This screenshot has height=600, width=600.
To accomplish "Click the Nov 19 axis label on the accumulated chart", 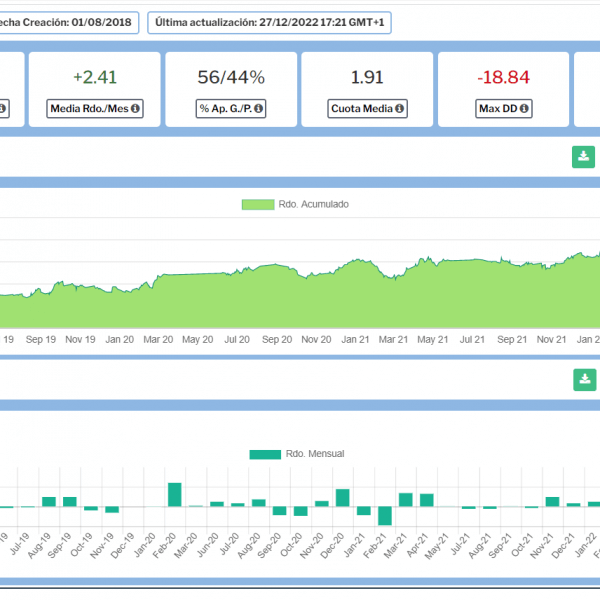I will coord(80,339).
